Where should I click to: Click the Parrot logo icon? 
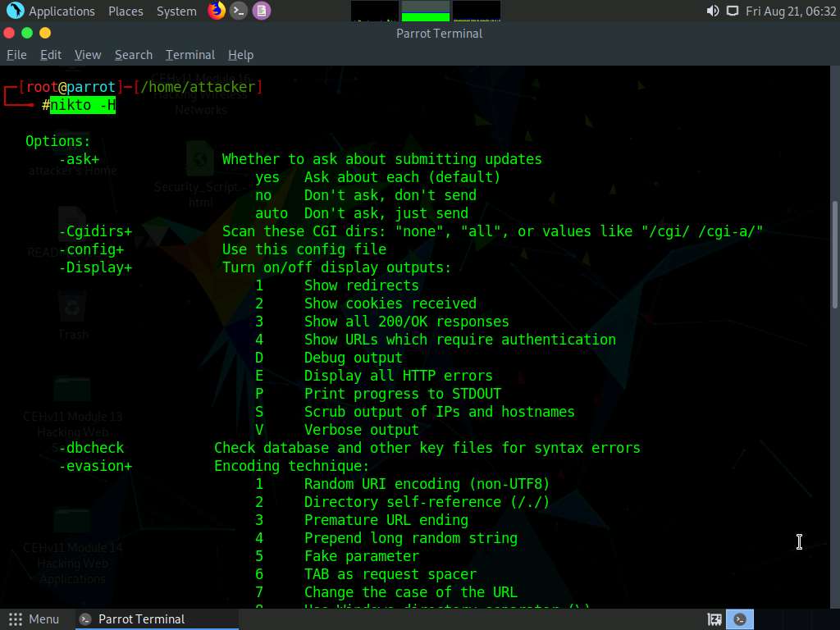coord(15,11)
